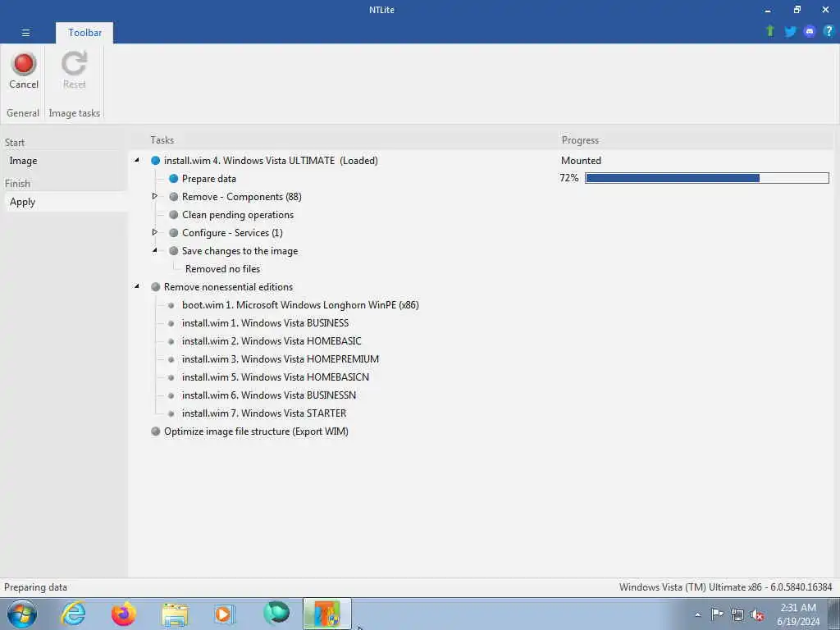Click grey dot beside Clean pending operations
Image resolution: width=840 pixels, height=630 pixels.
pyautogui.click(x=174, y=215)
